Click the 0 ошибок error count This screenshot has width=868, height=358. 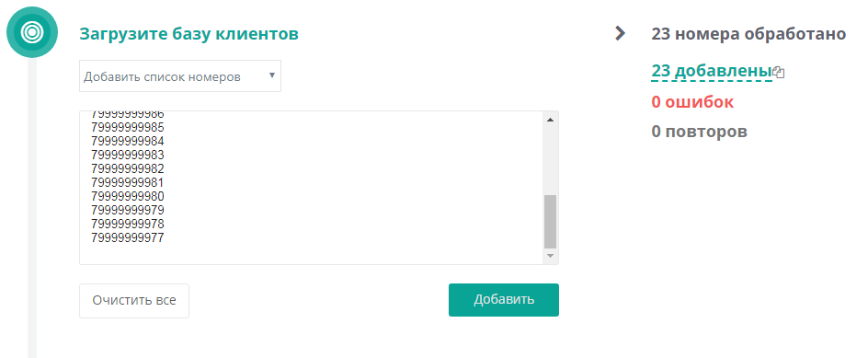pyautogui.click(x=692, y=102)
